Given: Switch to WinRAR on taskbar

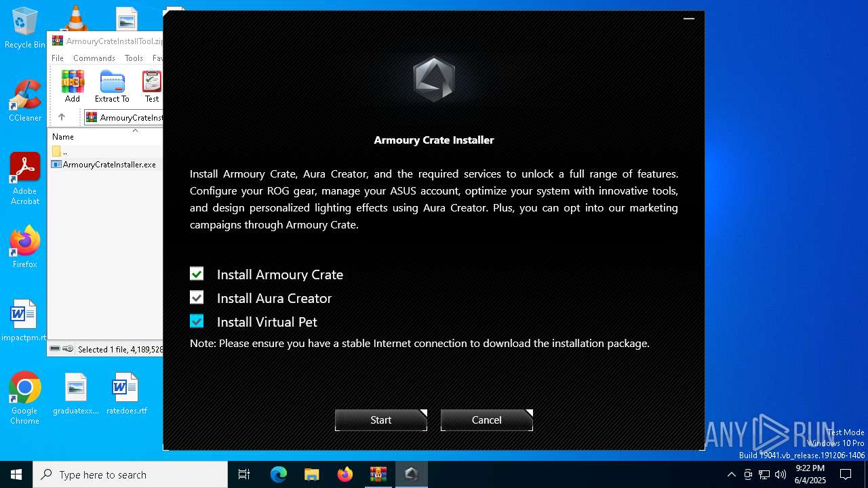Looking at the screenshot, I should [x=378, y=474].
